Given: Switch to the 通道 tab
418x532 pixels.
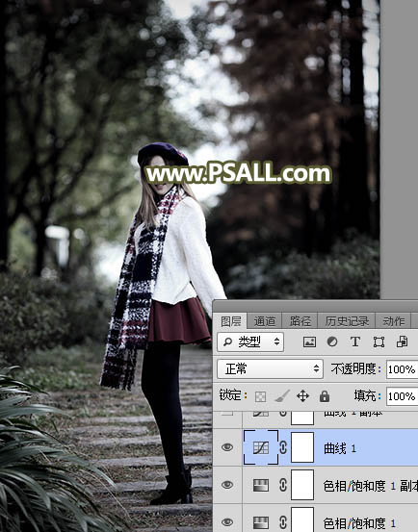Looking at the screenshot, I should (x=265, y=321).
